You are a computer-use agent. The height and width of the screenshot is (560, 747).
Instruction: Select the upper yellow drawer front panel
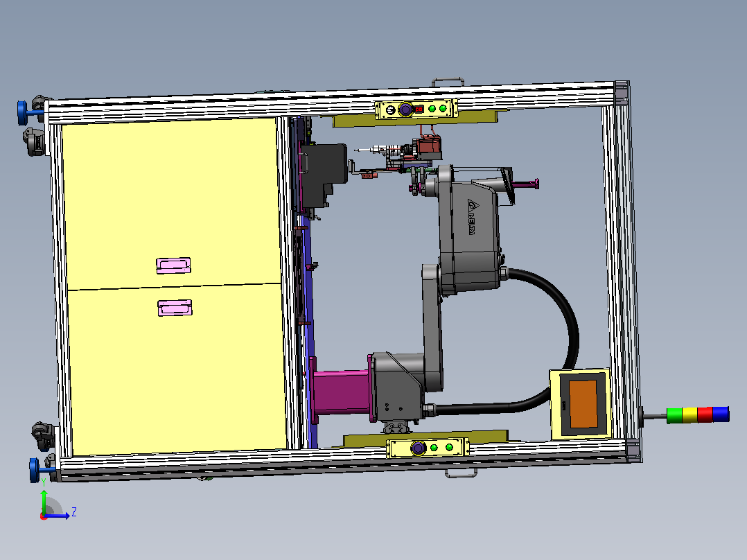[x=172, y=204]
